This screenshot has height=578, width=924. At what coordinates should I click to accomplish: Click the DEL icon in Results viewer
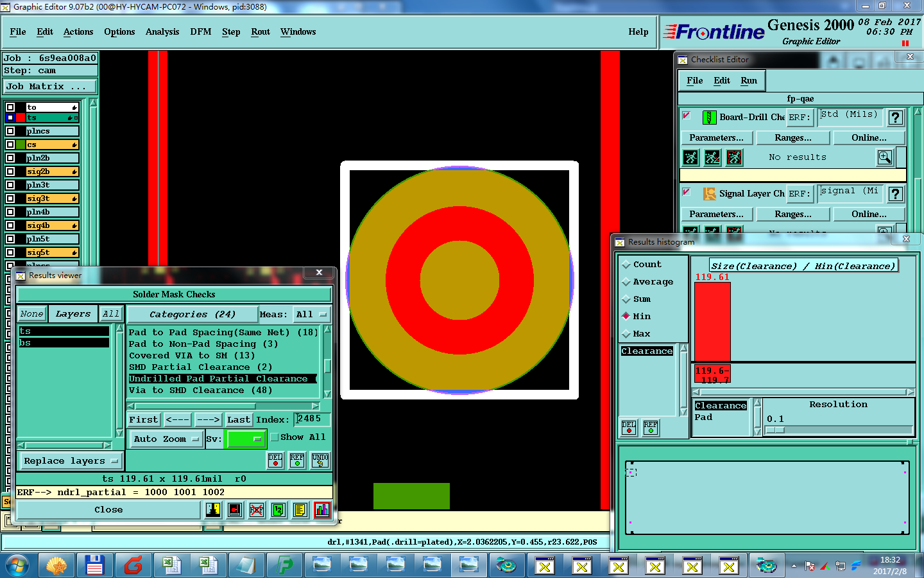(275, 460)
